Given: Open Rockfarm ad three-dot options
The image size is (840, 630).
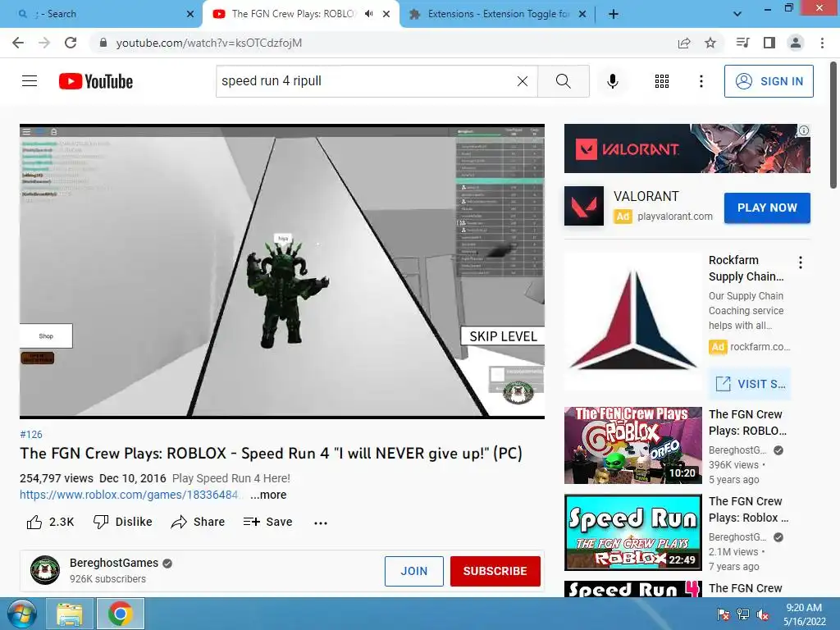Looking at the screenshot, I should (801, 262).
